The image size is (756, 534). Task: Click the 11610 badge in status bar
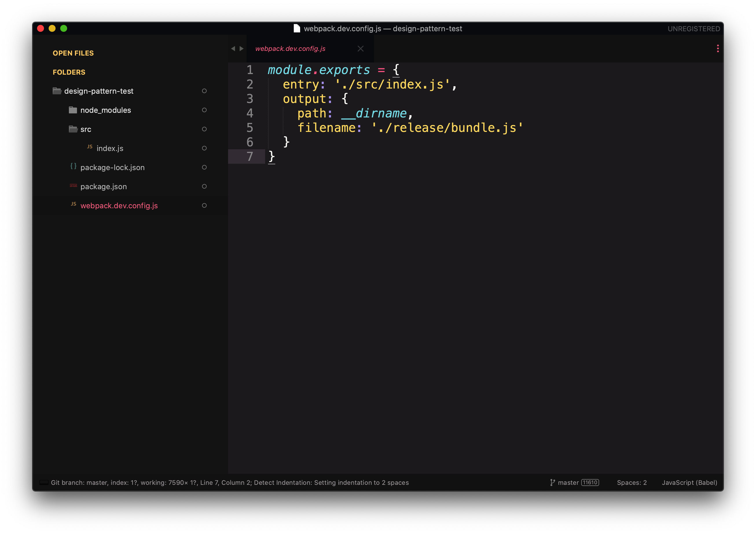coord(590,483)
